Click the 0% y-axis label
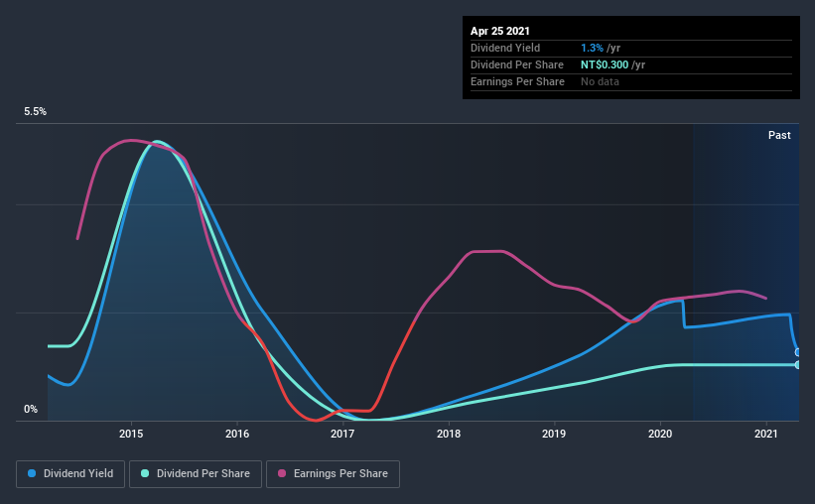This screenshot has height=504, width=815. click(31, 410)
